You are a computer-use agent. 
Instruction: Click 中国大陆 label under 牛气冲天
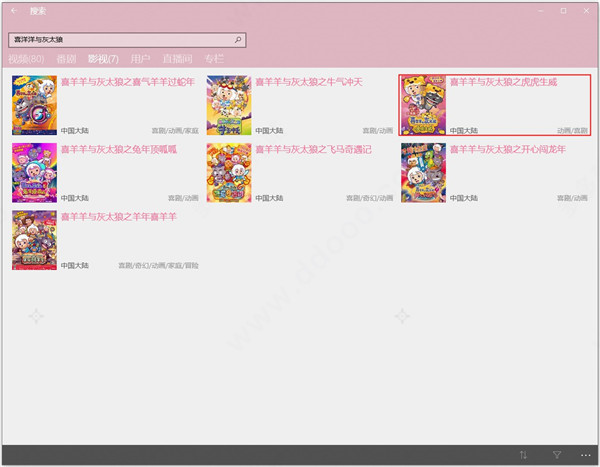point(269,131)
